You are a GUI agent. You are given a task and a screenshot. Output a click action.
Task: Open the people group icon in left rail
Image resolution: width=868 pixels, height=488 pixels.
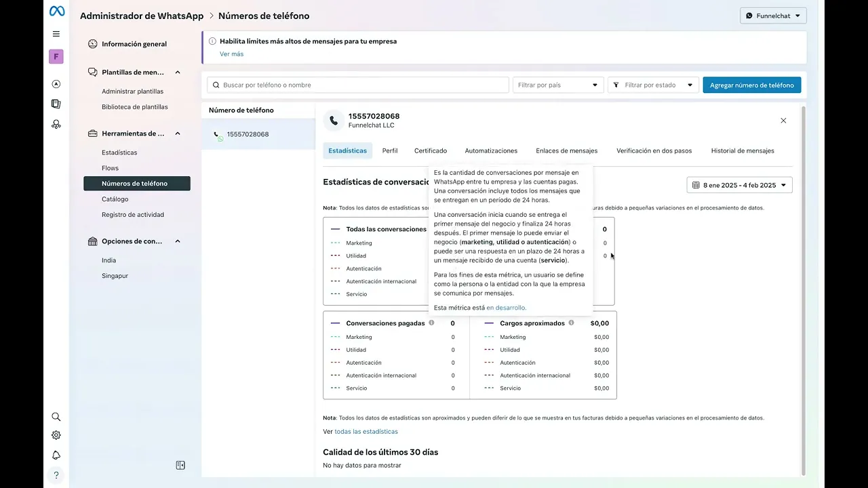click(56, 124)
